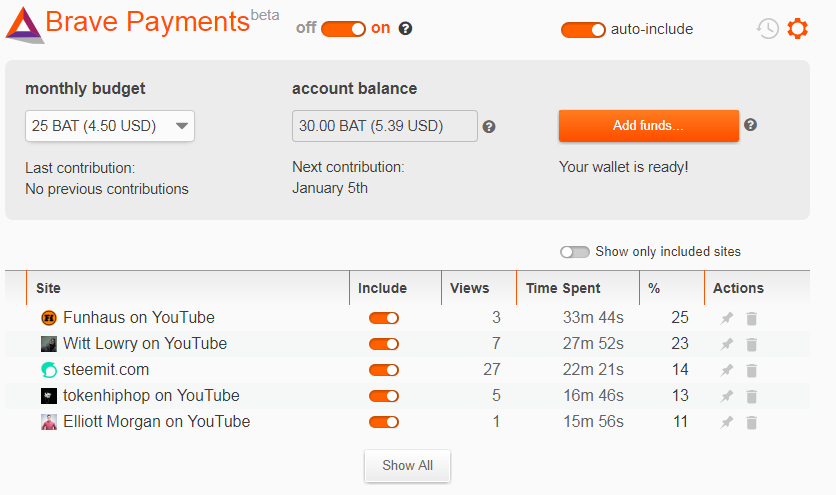Image resolution: width=836 pixels, height=495 pixels.
Task: Open the orange gear settings icon
Action: [x=798, y=28]
